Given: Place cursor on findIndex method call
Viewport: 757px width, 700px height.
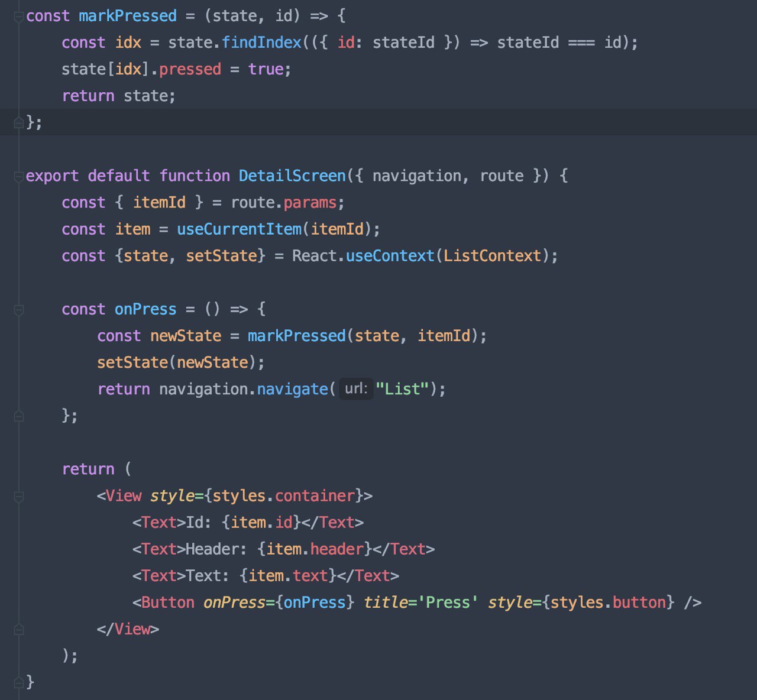Looking at the screenshot, I should (x=261, y=43).
